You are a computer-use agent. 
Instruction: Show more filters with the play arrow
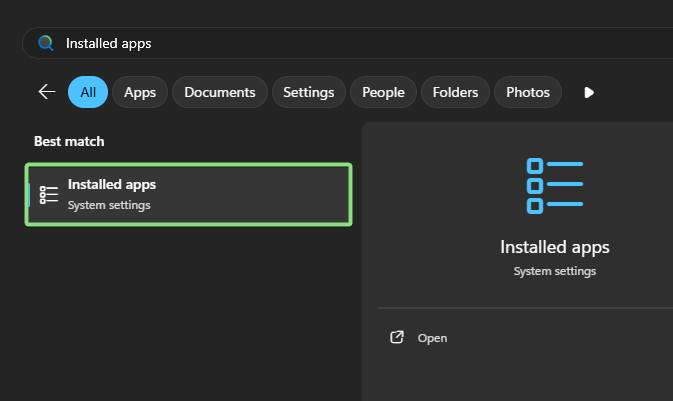589,92
